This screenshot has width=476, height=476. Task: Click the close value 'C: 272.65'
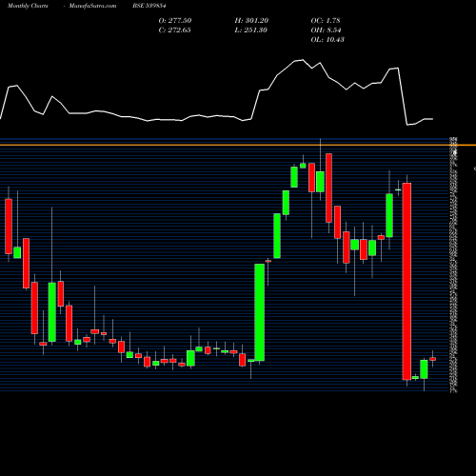(175, 30)
